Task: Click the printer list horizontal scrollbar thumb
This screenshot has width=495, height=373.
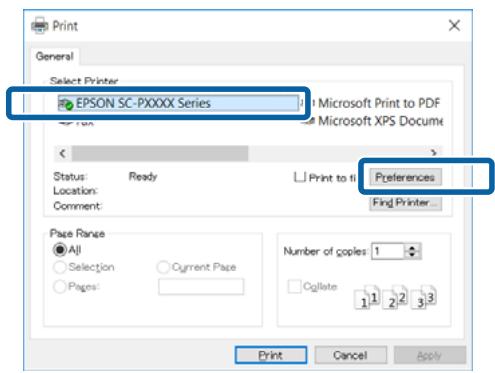Action: [x=160, y=153]
